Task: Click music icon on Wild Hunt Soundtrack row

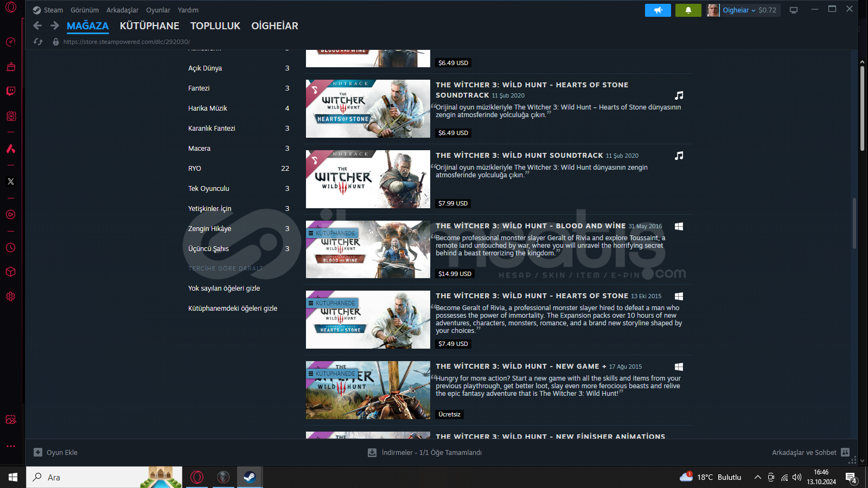Action: (679, 156)
